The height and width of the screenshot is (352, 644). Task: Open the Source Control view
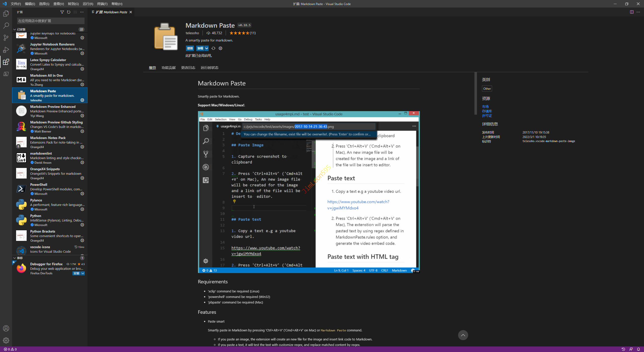tap(6, 38)
